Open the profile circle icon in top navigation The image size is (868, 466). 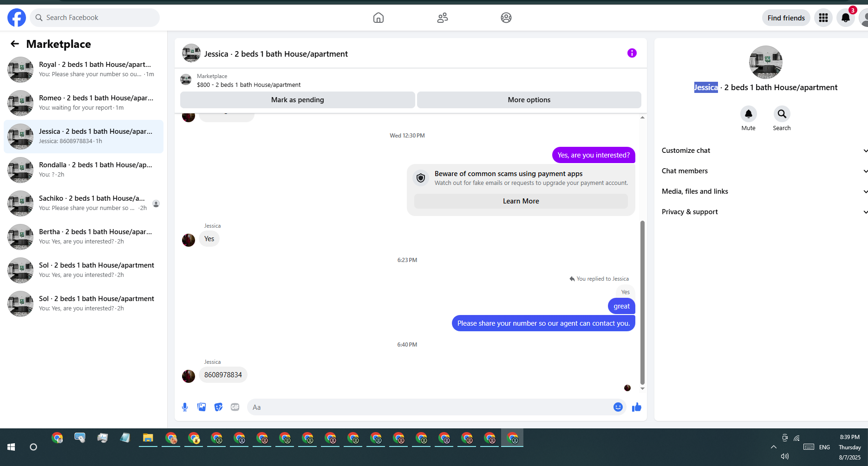click(x=506, y=18)
